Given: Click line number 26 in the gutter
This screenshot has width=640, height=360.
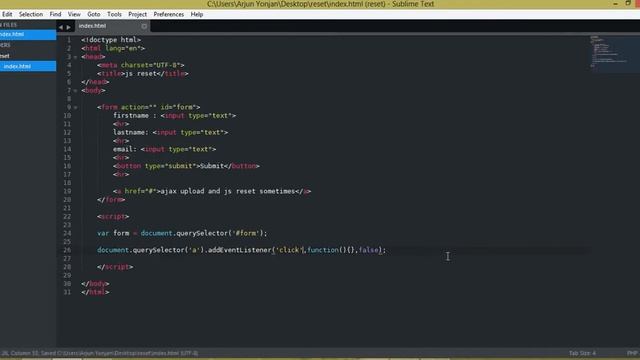Looking at the screenshot, I should (67, 250).
